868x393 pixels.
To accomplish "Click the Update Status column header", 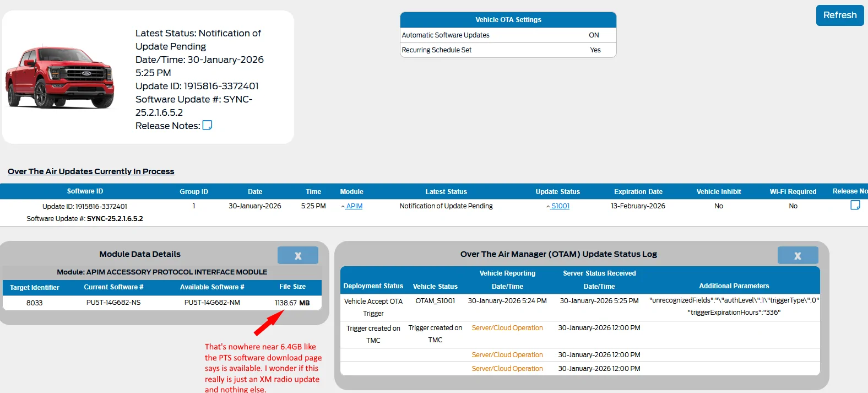I will (x=558, y=192).
